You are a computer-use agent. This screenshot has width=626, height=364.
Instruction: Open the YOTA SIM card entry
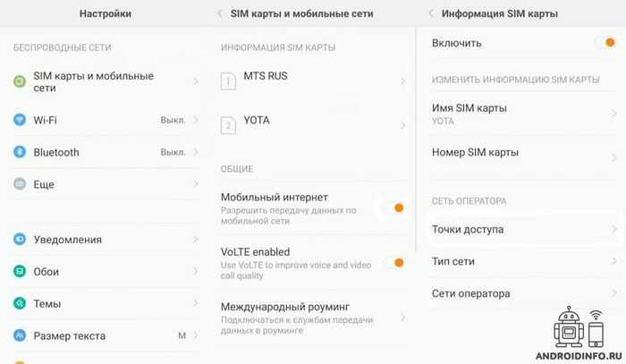pyautogui.click(x=313, y=125)
